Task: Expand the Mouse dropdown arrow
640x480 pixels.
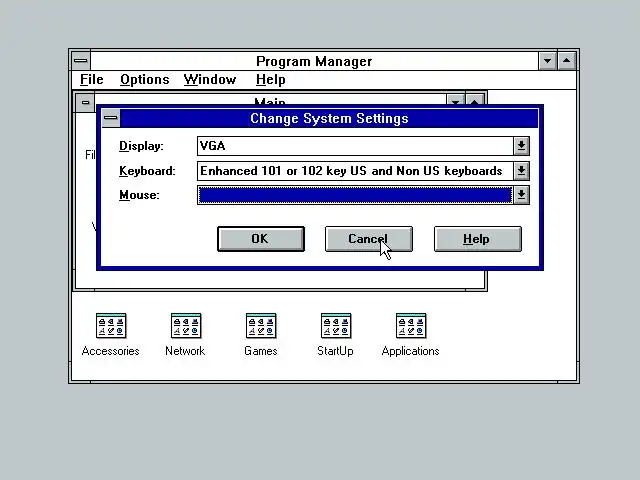Action: [521, 195]
